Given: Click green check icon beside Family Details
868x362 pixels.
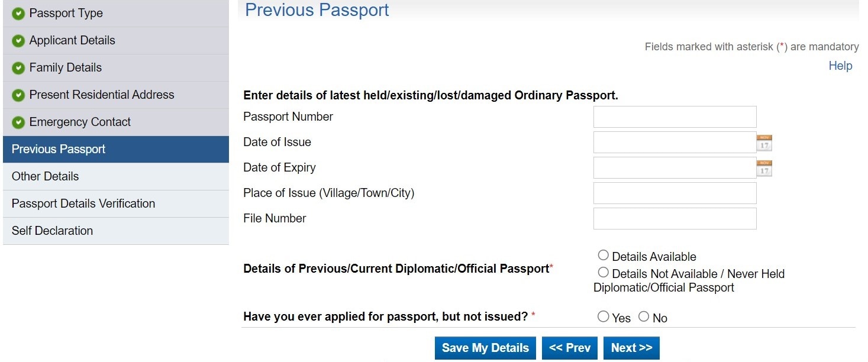Looking at the screenshot, I should coord(18,68).
